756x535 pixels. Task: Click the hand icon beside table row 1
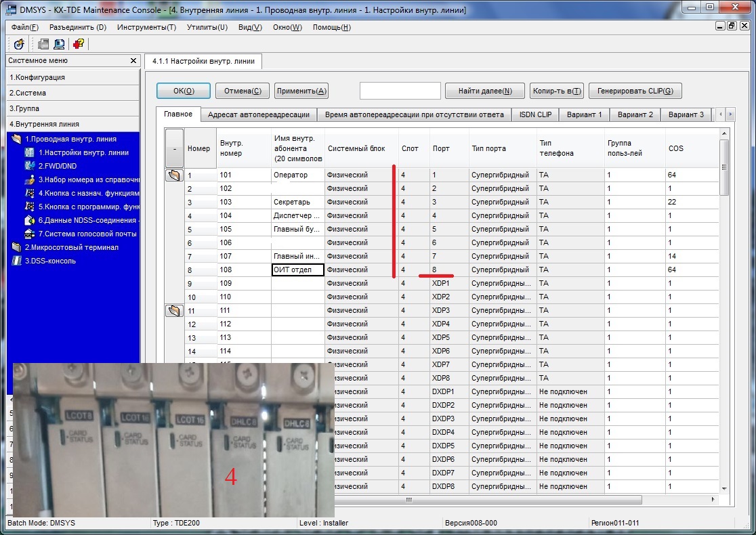pos(174,175)
